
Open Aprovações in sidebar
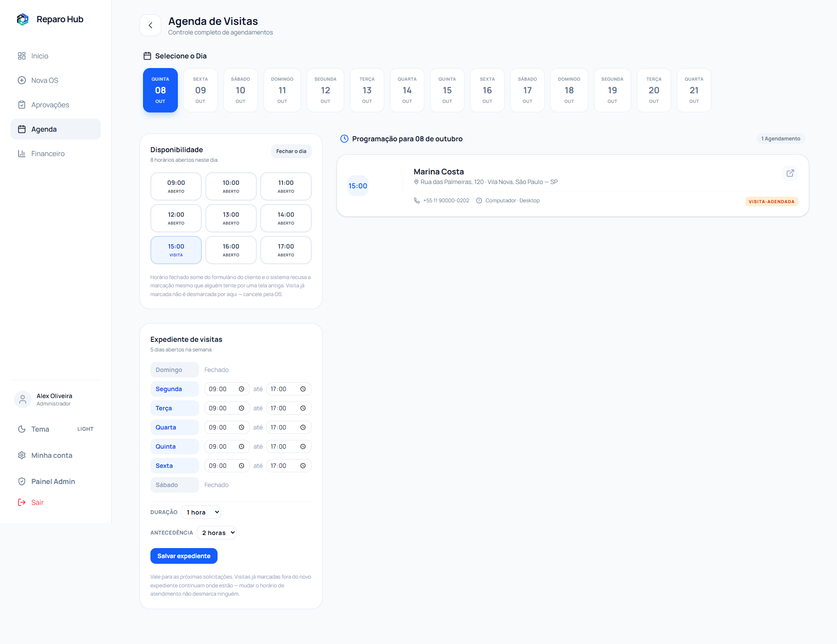55,105
